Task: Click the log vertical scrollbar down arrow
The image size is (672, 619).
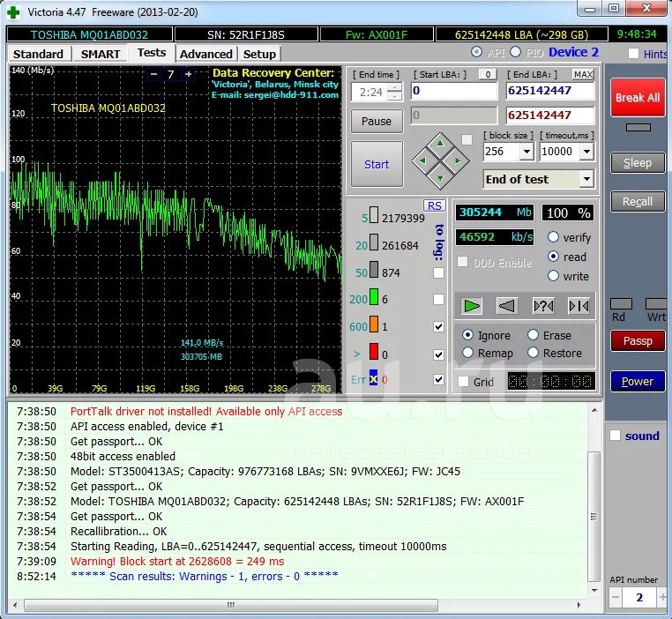Action: point(594,590)
